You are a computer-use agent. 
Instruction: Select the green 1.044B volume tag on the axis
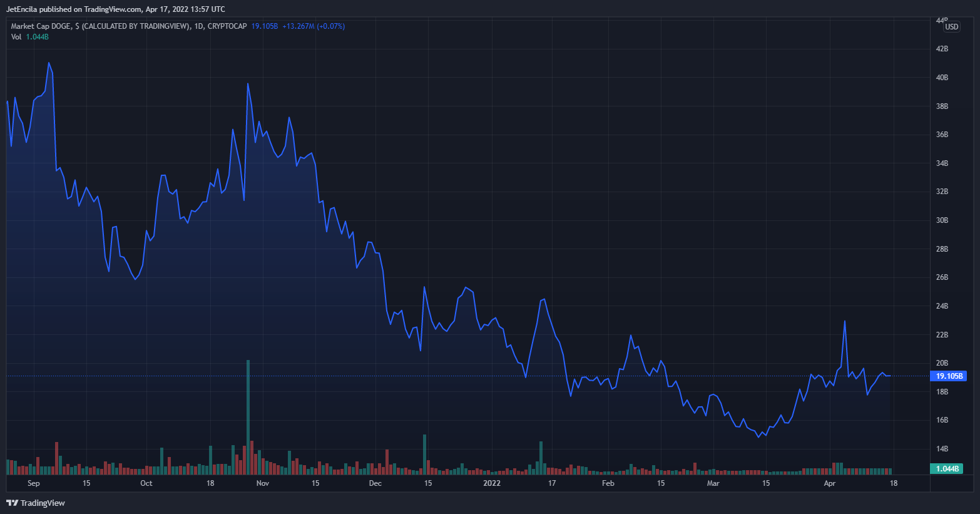pos(947,469)
